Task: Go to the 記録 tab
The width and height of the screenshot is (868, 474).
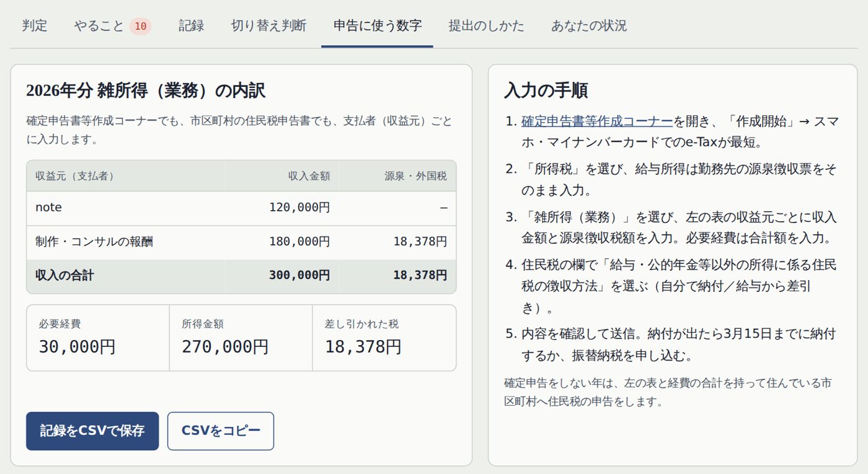Action: [192, 26]
